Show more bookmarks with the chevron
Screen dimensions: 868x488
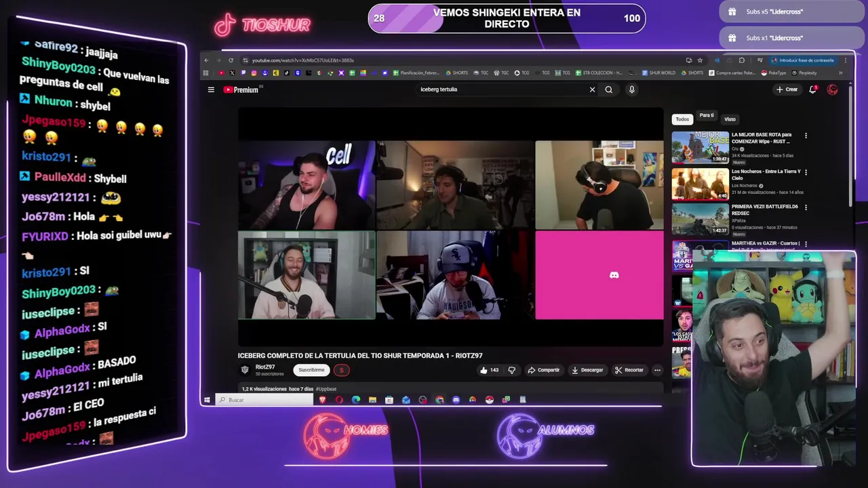click(841, 73)
